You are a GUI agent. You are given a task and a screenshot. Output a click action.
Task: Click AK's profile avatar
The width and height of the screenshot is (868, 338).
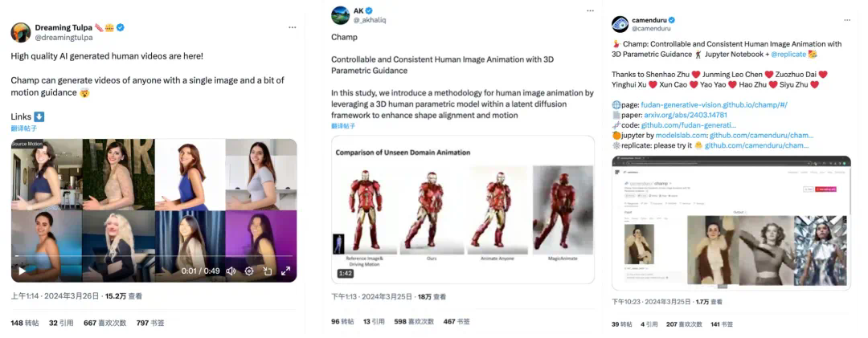pyautogui.click(x=340, y=15)
